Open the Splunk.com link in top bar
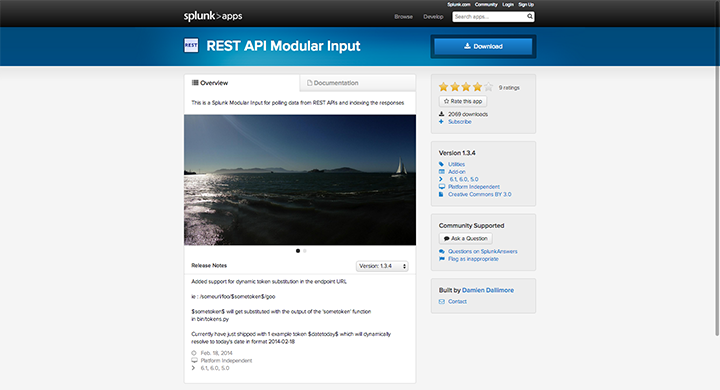 pos(459,5)
